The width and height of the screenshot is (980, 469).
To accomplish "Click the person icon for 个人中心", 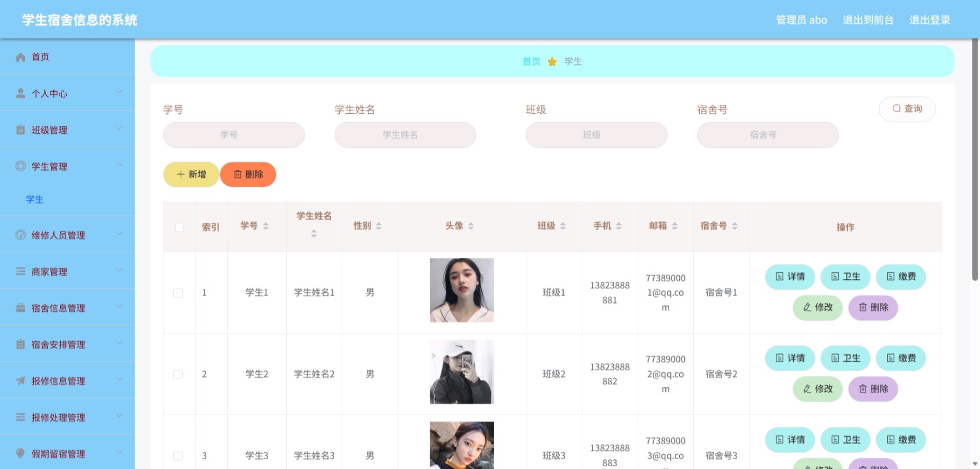I will pos(21,93).
